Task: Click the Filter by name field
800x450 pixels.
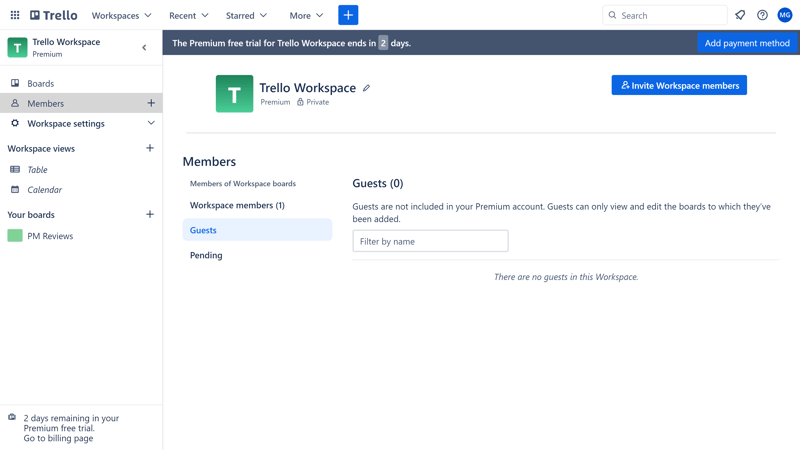Action: 430,241
